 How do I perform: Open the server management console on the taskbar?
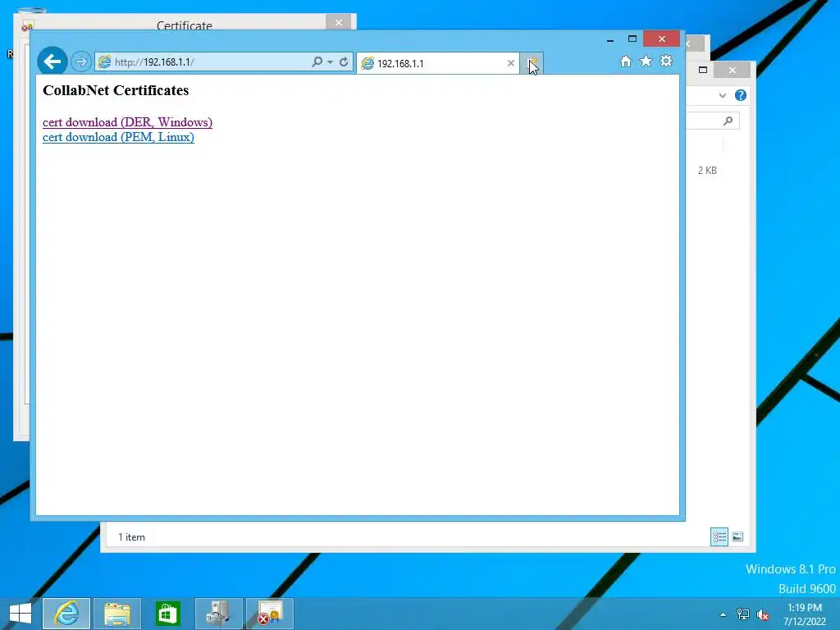pos(218,614)
